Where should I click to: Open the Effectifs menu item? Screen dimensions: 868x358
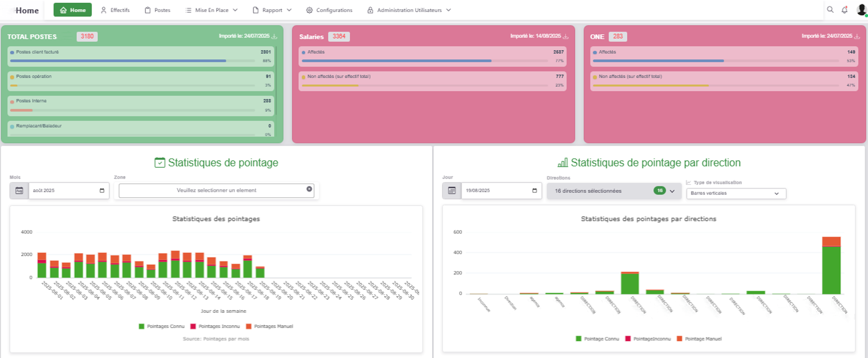coord(115,10)
